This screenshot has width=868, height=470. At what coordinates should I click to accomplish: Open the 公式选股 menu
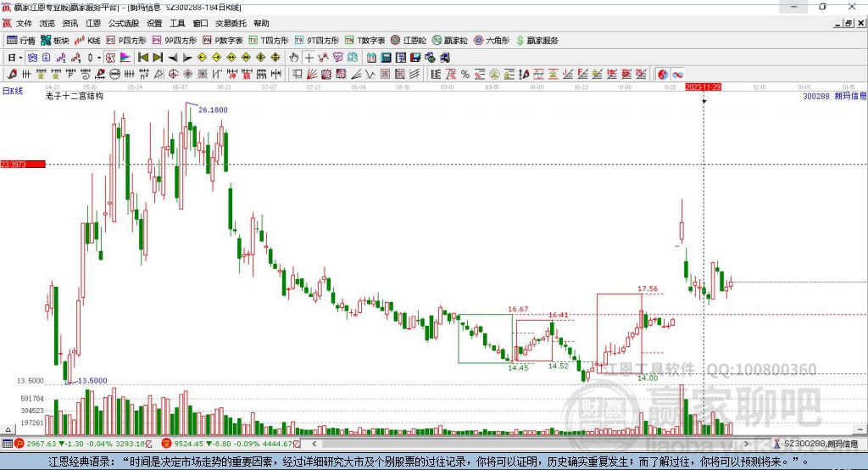pyautogui.click(x=124, y=23)
